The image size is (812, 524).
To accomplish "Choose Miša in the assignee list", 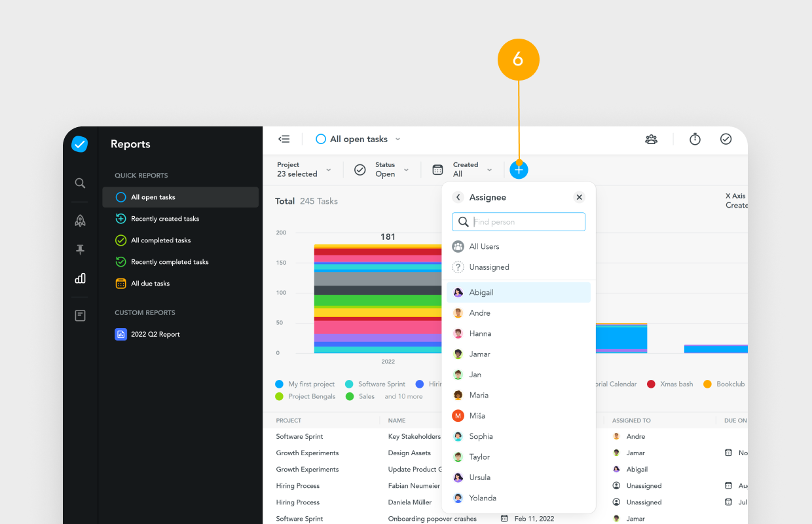I will coord(519,416).
